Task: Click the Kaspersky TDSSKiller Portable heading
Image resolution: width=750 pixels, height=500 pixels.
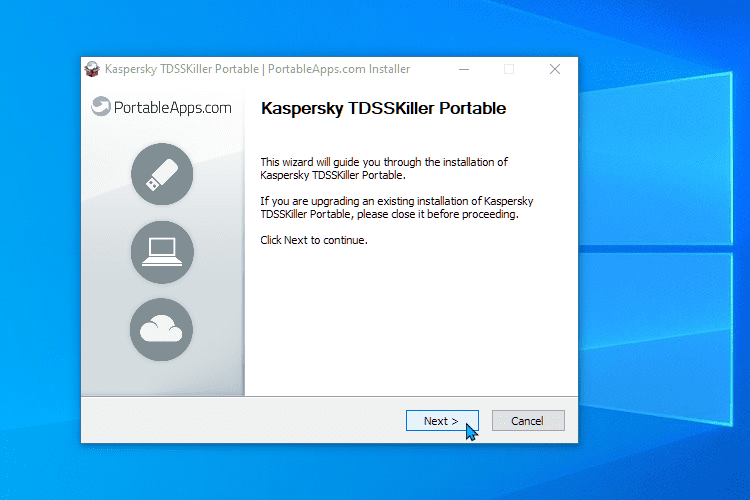Action: 383,109
